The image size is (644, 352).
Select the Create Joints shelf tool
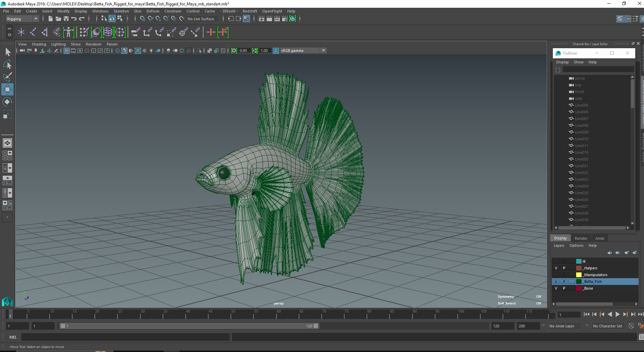pyautogui.click(x=33, y=32)
